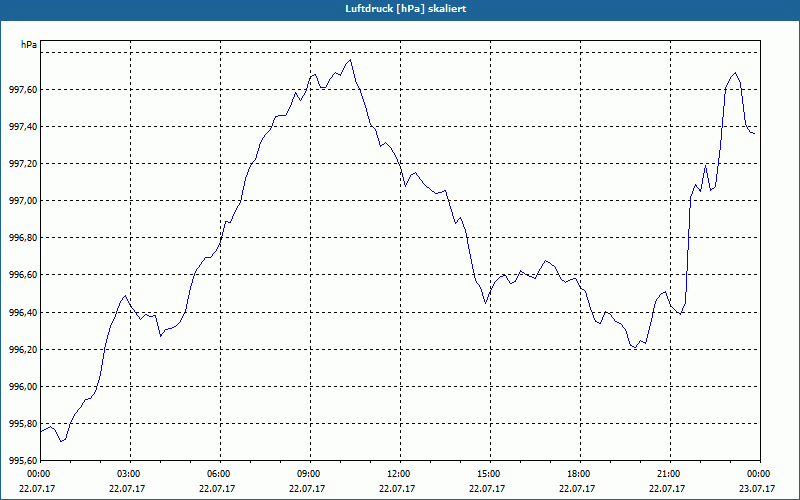
Task: Click the 997,20 y-axis label
Action: coord(23,164)
